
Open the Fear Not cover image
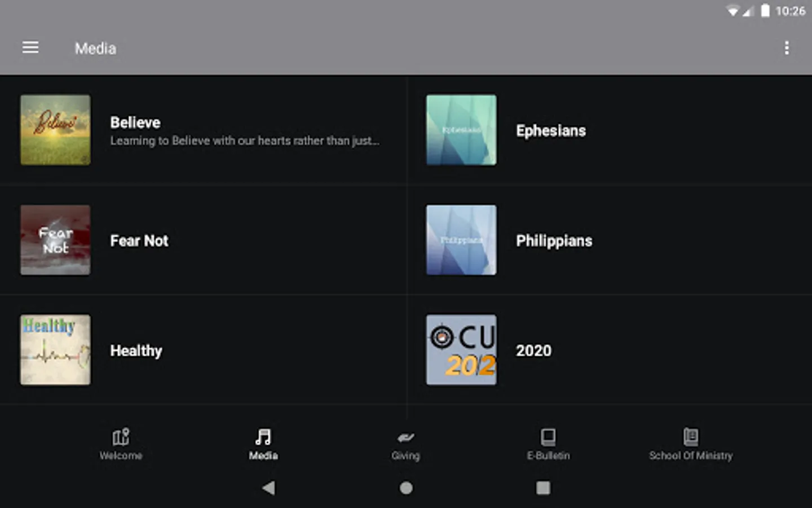55,240
